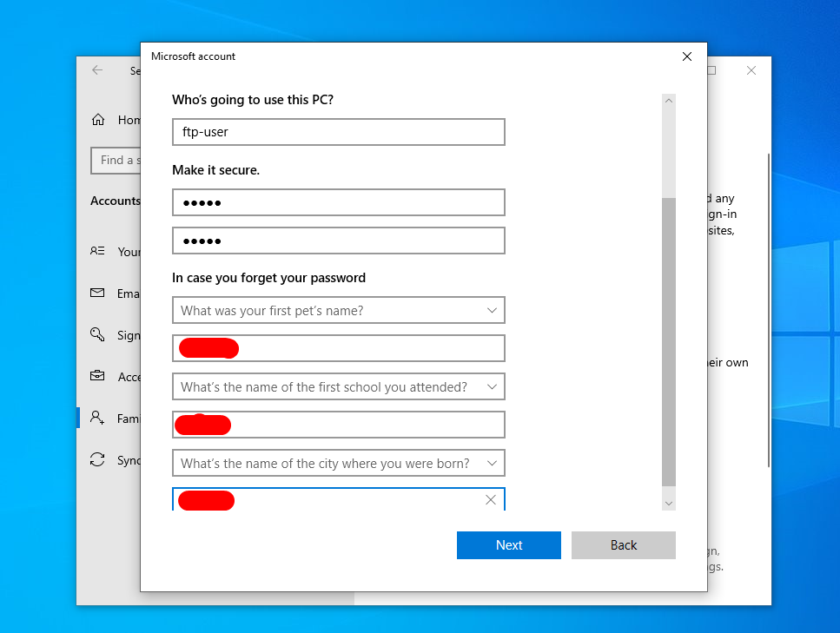840x633 pixels.
Task: Click the Next button
Action: point(508,545)
